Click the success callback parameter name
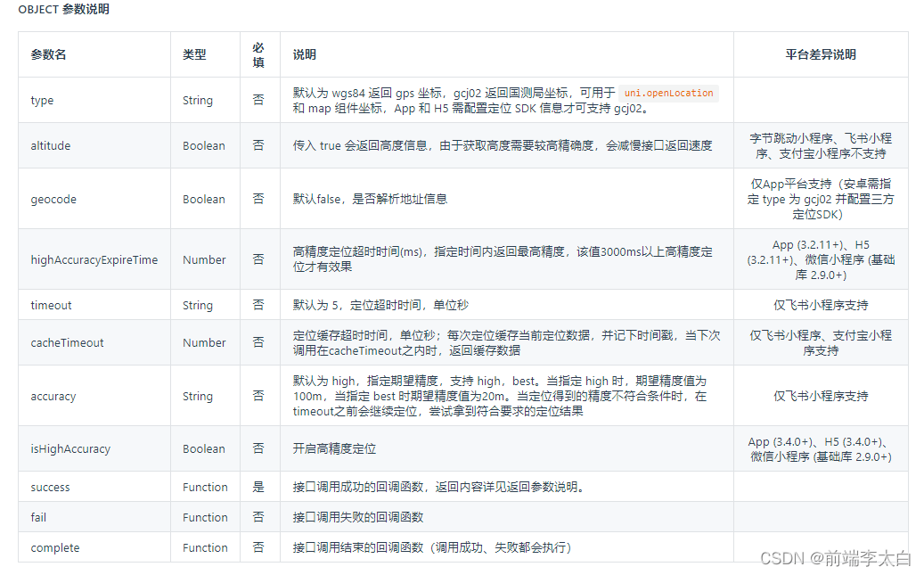Image resolution: width=924 pixels, height=575 pixels. [x=50, y=487]
